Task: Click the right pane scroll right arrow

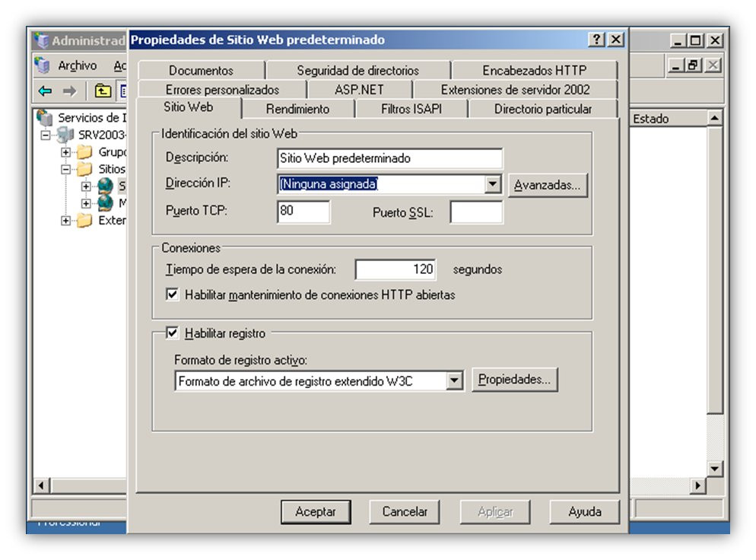Action: (x=697, y=485)
